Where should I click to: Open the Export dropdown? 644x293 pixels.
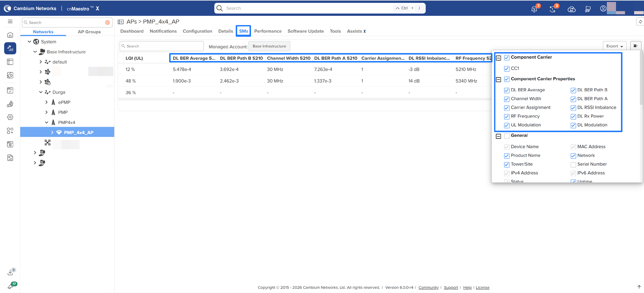point(614,46)
